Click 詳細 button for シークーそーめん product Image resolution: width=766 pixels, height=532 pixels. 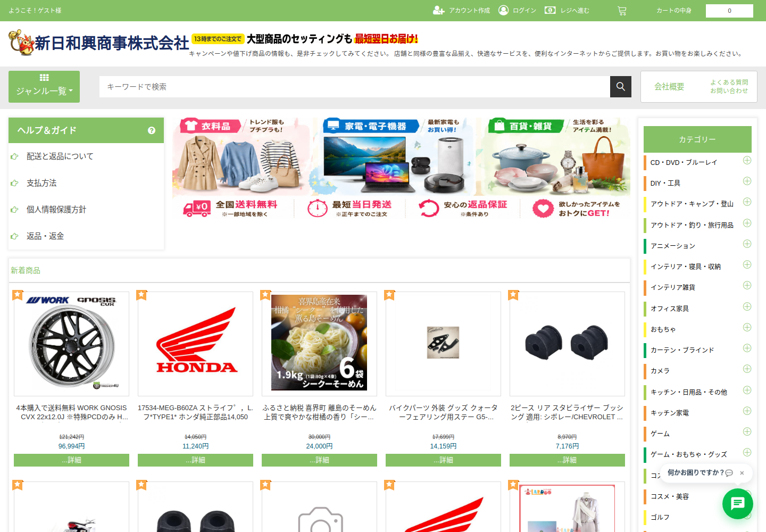point(319,460)
